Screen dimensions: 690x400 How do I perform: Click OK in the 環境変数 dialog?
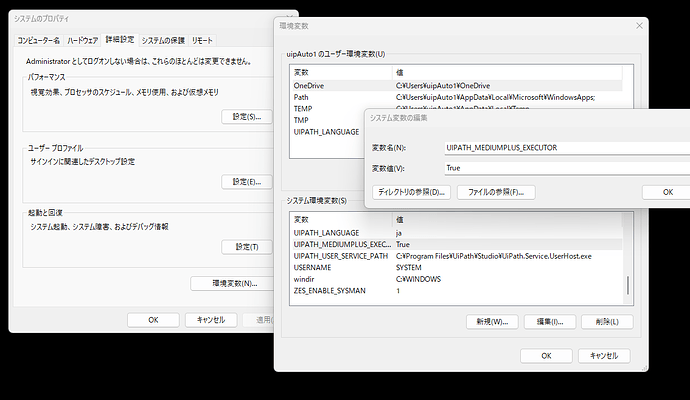pyautogui.click(x=546, y=356)
